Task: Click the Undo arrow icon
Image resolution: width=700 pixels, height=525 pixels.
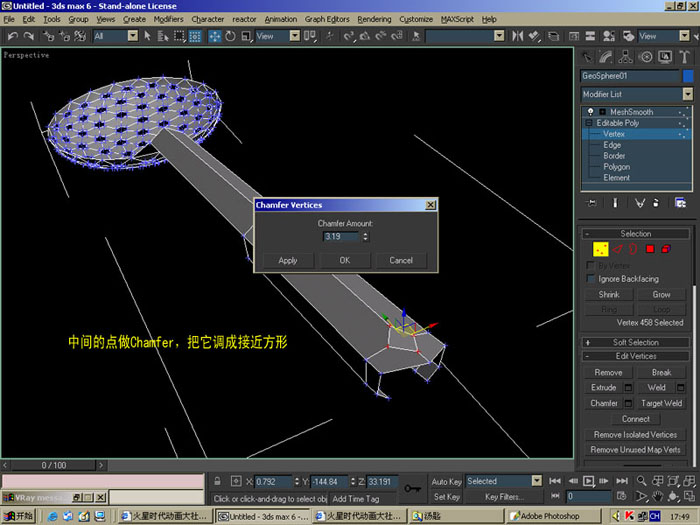Action: click(12, 36)
